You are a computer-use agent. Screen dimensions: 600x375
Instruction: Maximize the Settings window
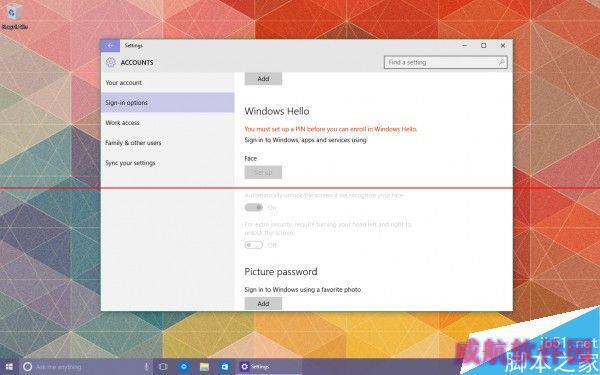pos(484,46)
